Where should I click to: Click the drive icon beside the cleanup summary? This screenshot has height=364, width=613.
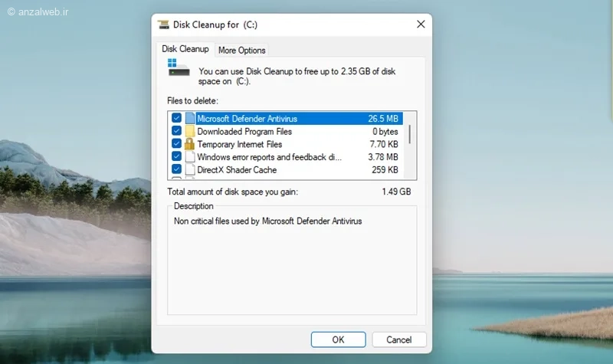[x=179, y=67]
